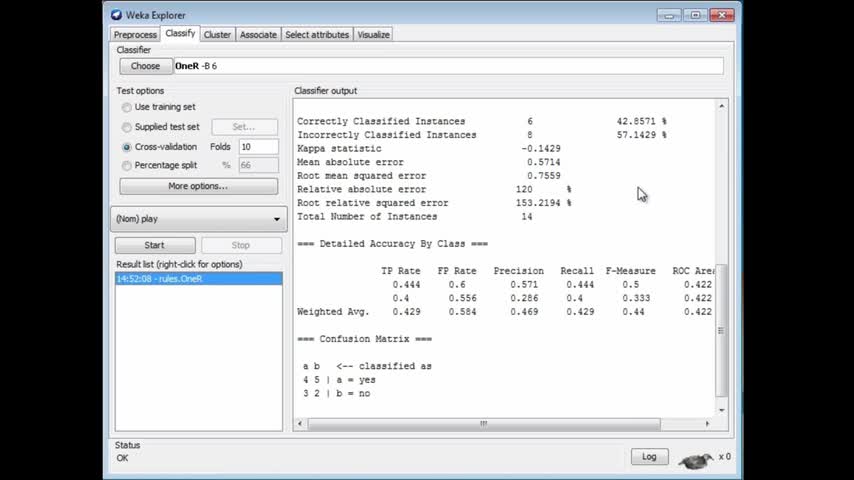854x480 pixels.
Task: Click the Choose classifier button
Action: tap(145, 66)
